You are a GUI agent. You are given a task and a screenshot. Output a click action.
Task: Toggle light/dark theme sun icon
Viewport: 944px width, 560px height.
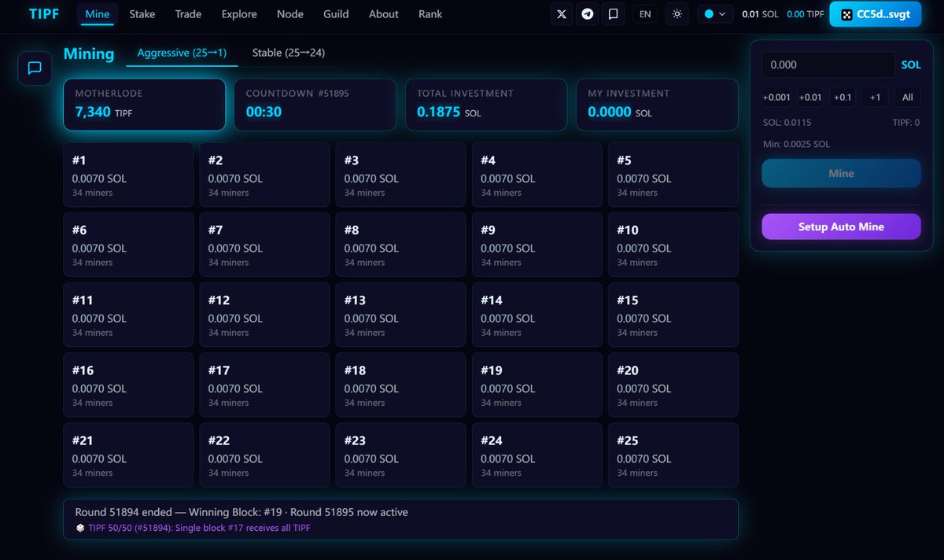point(677,14)
